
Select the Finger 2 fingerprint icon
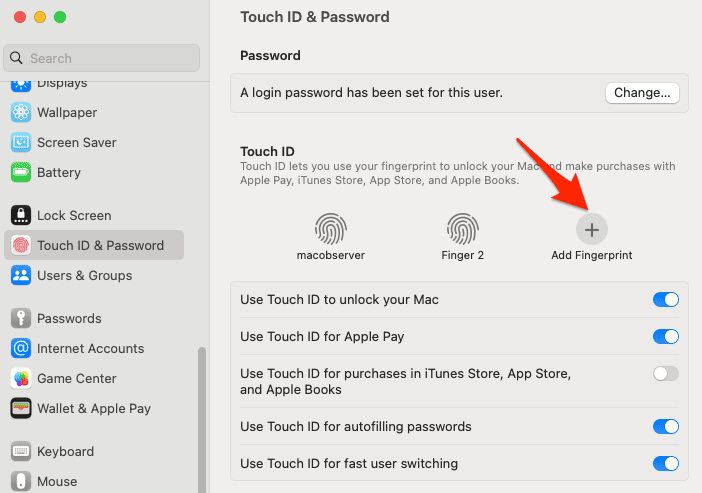pyautogui.click(x=462, y=230)
